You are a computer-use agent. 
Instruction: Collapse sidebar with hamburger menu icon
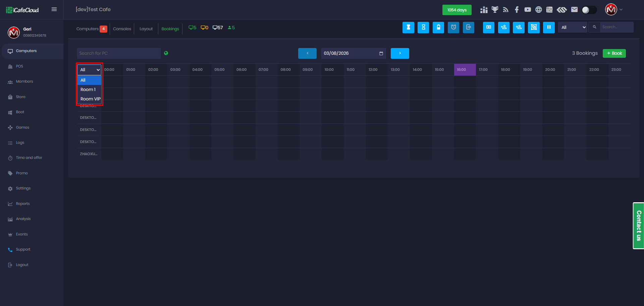(54, 9)
